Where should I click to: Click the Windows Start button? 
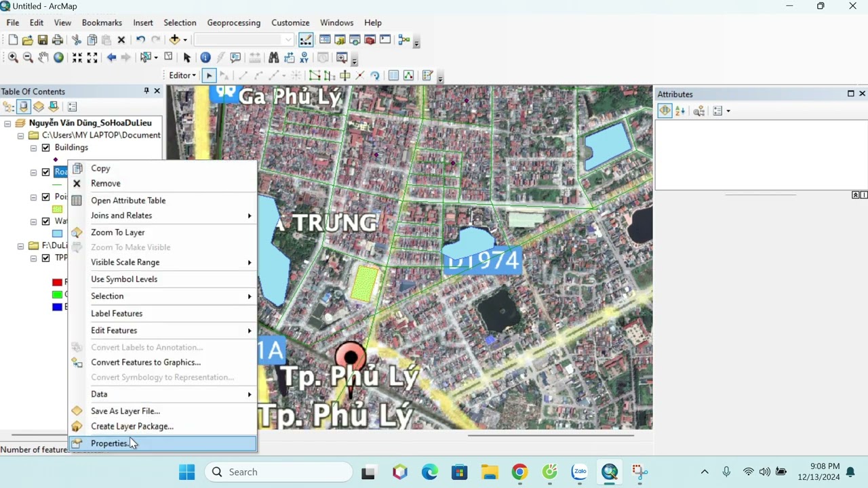pyautogui.click(x=186, y=472)
